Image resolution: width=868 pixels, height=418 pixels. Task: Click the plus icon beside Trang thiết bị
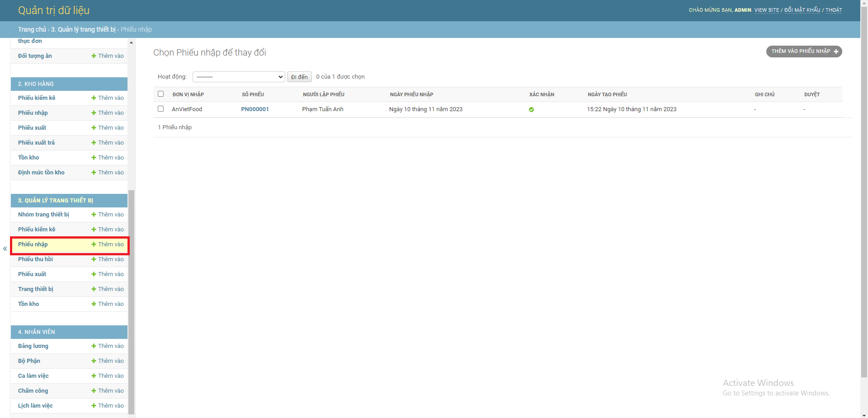[x=93, y=289]
